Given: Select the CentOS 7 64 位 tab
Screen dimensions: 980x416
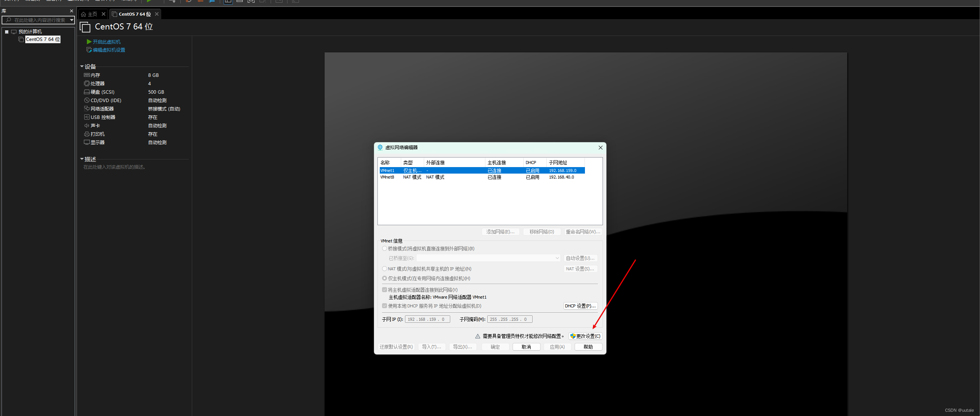Looking at the screenshot, I should (134, 14).
